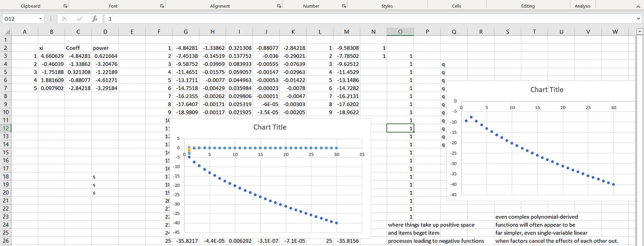The width and height of the screenshot is (644, 246).
Task: Click 'even complex polynomial-derived' cell
Action: (x=537, y=217)
